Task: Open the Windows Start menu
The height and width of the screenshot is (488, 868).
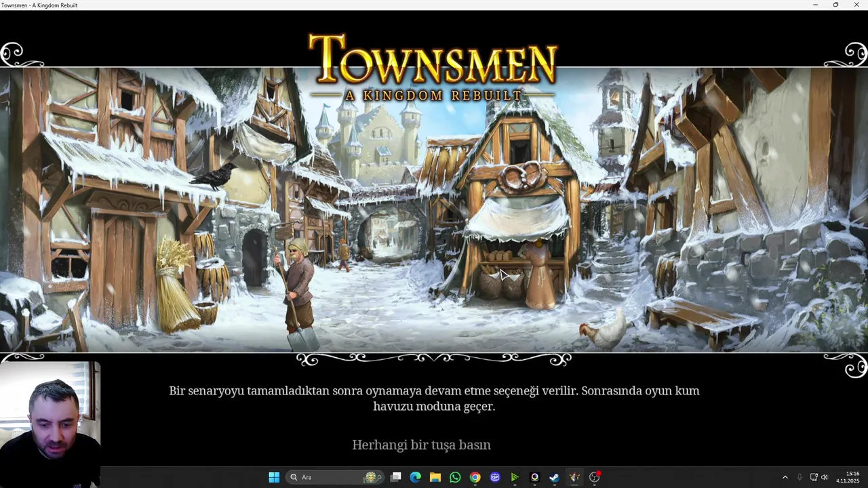Action: click(274, 477)
